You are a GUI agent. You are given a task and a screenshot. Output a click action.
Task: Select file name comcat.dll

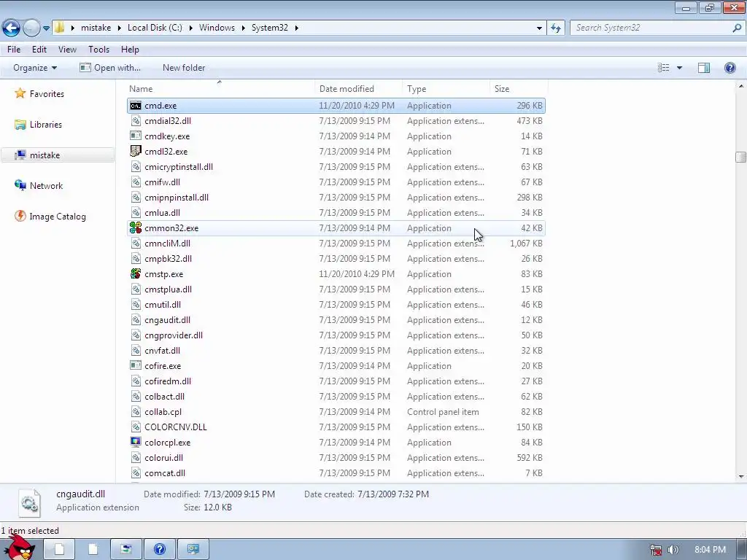(165, 472)
